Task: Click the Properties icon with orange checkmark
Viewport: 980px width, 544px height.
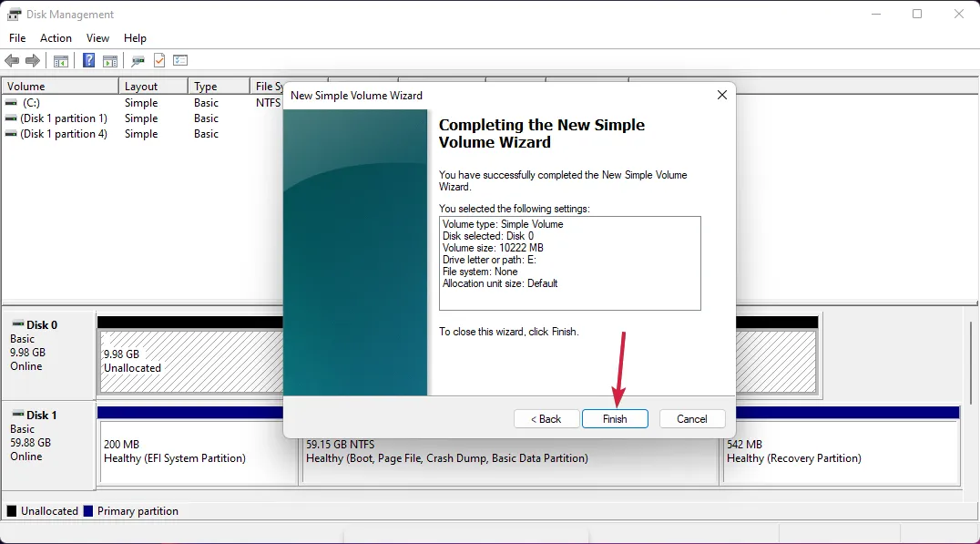Action: coord(159,61)
